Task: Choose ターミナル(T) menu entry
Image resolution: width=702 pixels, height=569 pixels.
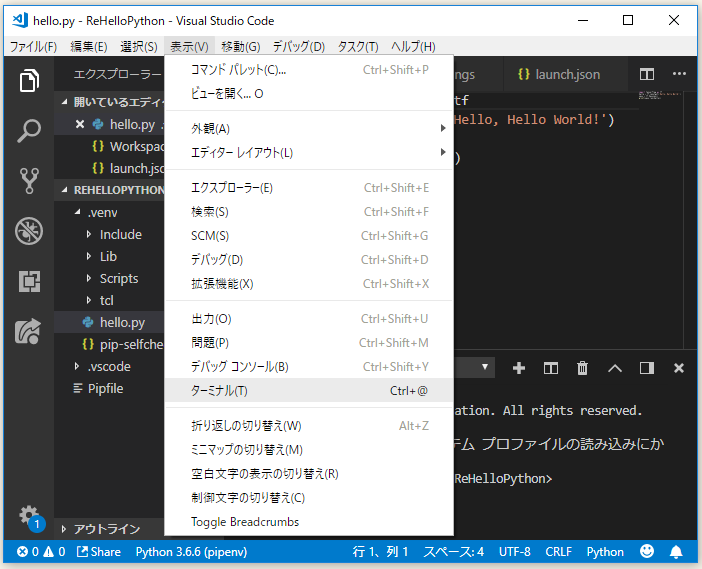Action: point(309,390)
